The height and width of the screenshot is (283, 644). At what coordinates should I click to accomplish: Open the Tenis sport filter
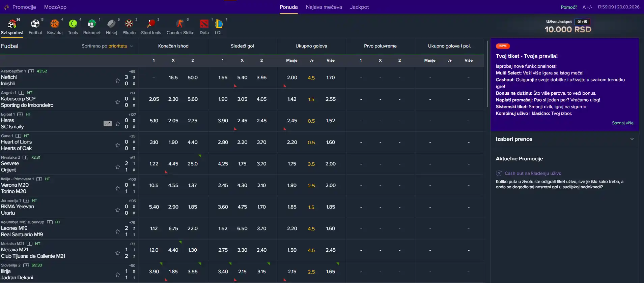(73, 27)
